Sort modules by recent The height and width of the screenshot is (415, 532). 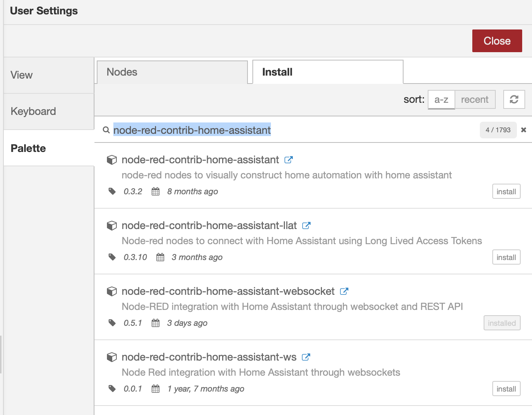475,99
